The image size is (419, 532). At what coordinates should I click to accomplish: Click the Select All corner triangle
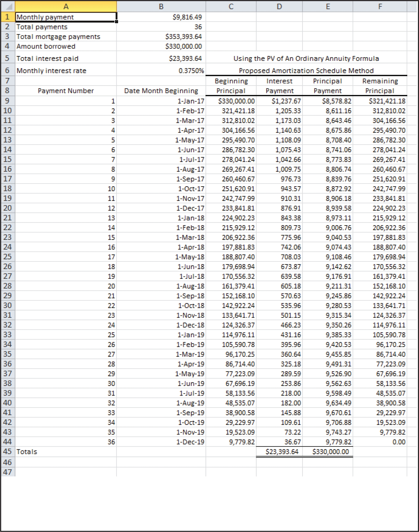pyautogui.click(x=8, y=6)
